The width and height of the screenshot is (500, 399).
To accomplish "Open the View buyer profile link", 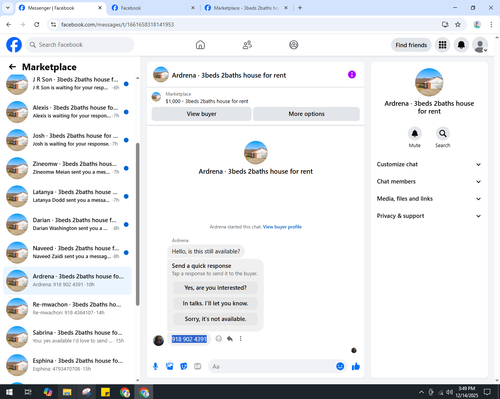I will (x=282, y=227).
